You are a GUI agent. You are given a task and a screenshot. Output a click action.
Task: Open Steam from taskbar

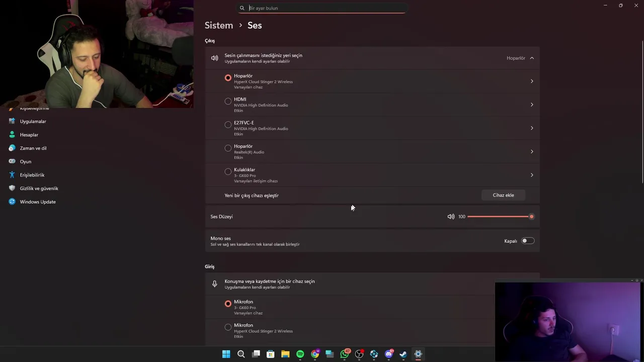point(403,354)
